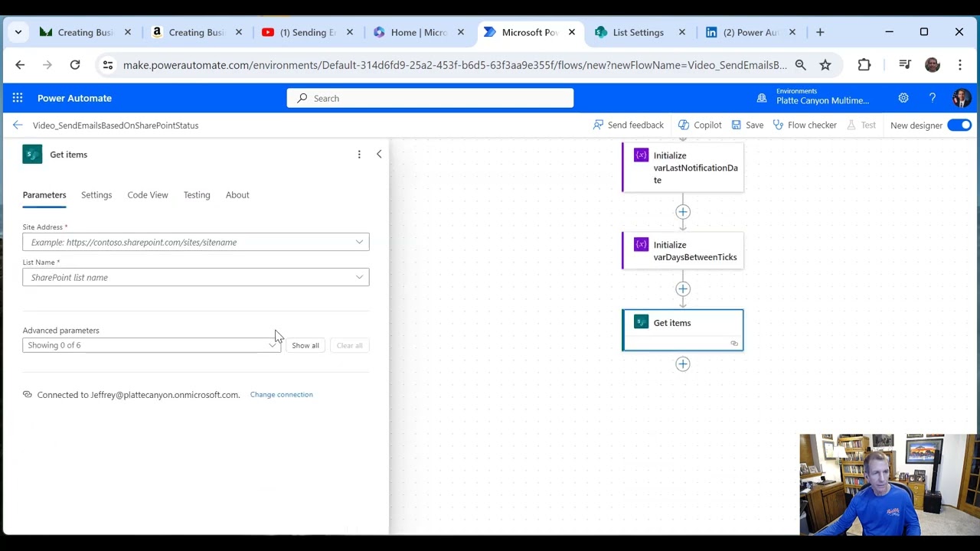Click the flow name Video_SendEmailsBasedOnSharePointStatus
Screen dimensions: 980x551
pos(116,126)
